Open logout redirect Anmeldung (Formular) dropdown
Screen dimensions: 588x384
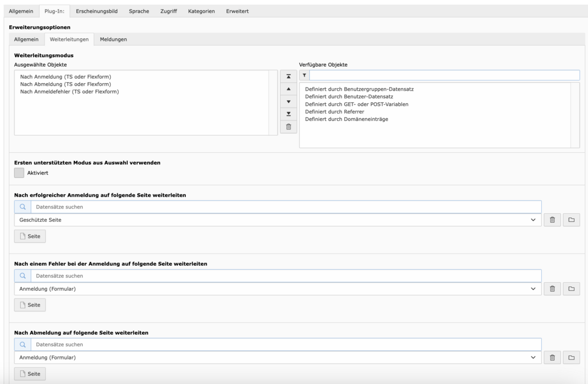pyautogui.click(x=533, y=357)
